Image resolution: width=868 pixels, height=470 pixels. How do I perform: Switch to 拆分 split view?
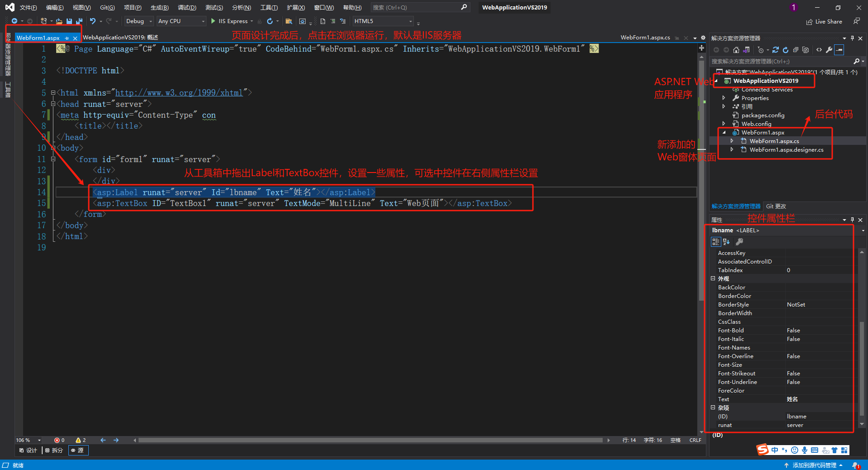click(54, 451)
